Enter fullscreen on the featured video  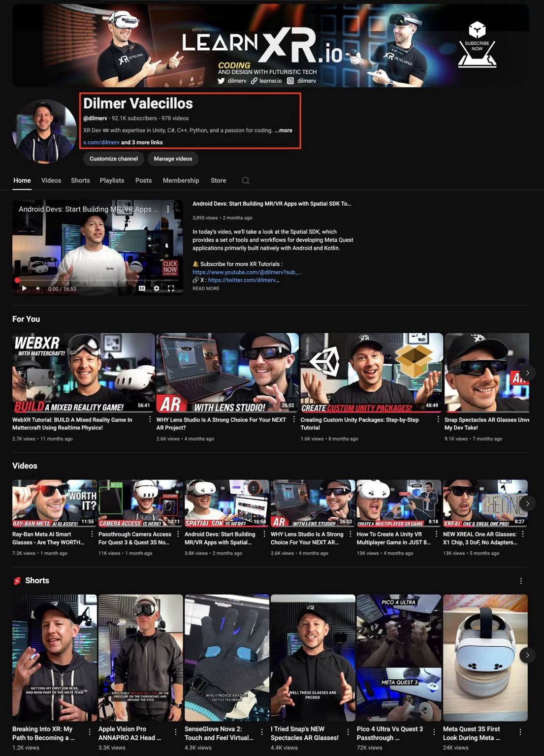pos(171,288)
